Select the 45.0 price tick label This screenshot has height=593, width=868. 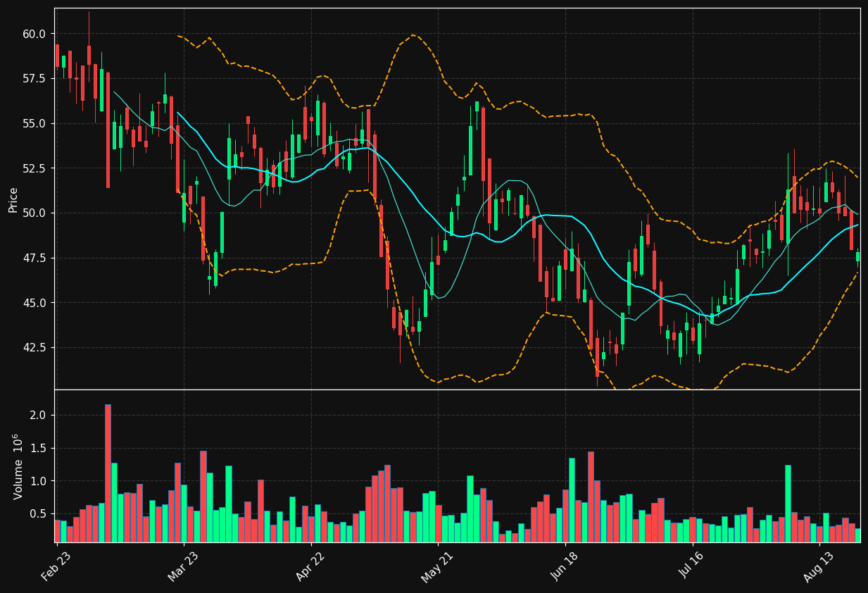click(34, 303)
